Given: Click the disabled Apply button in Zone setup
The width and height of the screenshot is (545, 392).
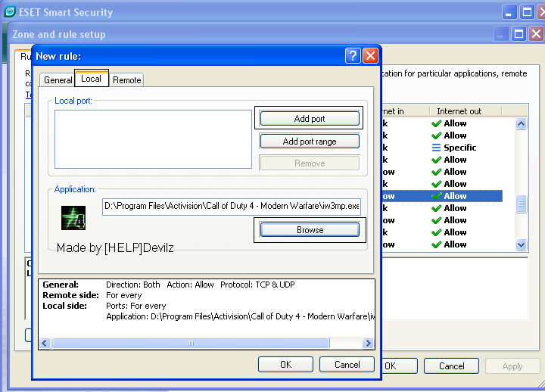Looking at the screenshot, I should [512, 366].
